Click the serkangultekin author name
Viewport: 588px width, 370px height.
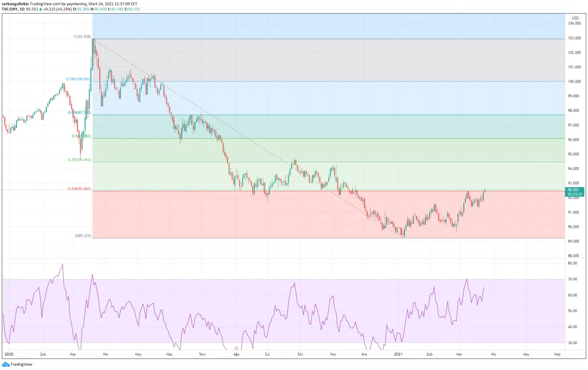(x=18, y=3)
